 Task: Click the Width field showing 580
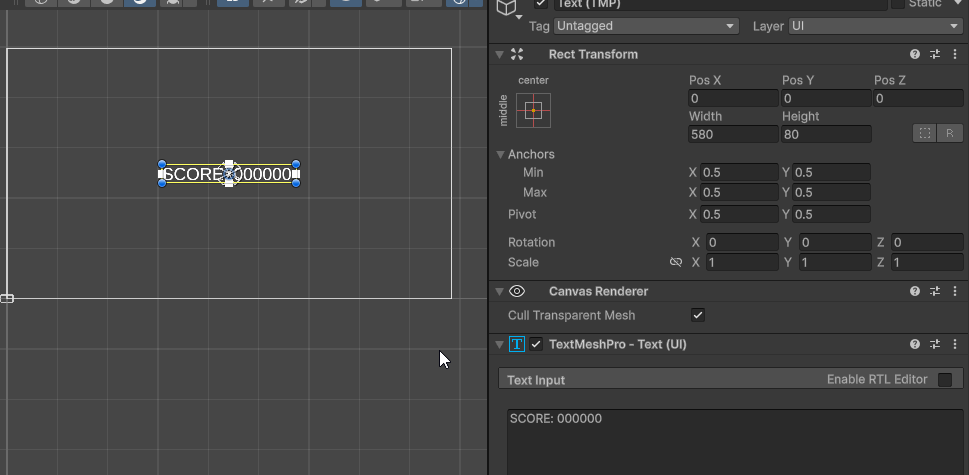[733, 134]
